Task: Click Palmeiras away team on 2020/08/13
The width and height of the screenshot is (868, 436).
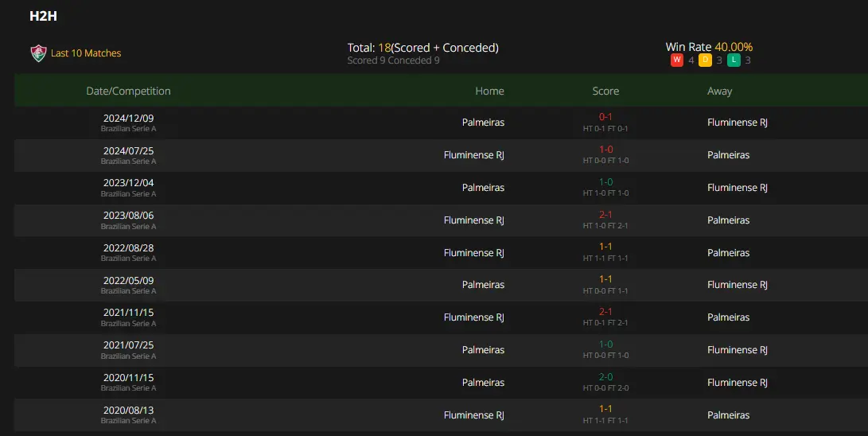Action: (729, 415)
